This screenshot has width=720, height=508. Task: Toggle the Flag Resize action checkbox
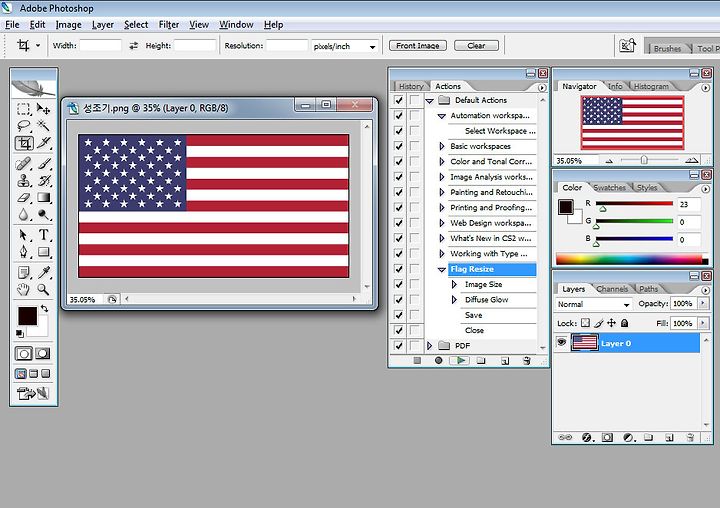click(399, 269)
